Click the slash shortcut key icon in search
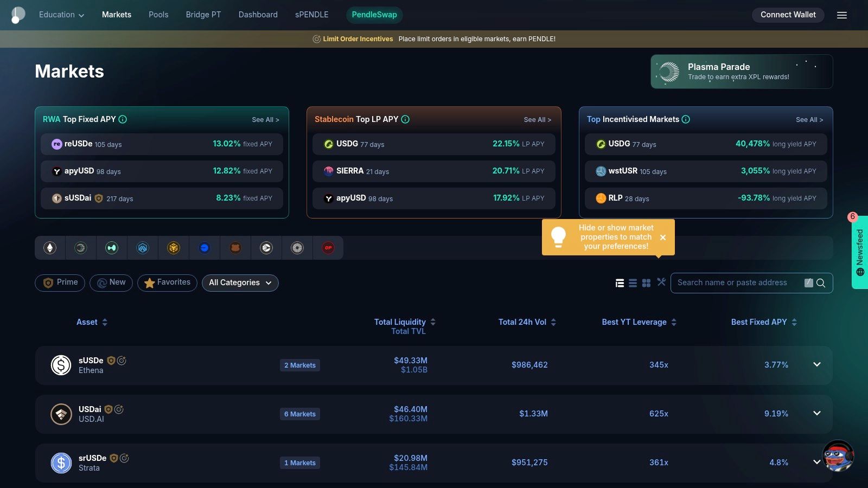Viewport: 868px width, 488px height. click(x=809, y=282)
